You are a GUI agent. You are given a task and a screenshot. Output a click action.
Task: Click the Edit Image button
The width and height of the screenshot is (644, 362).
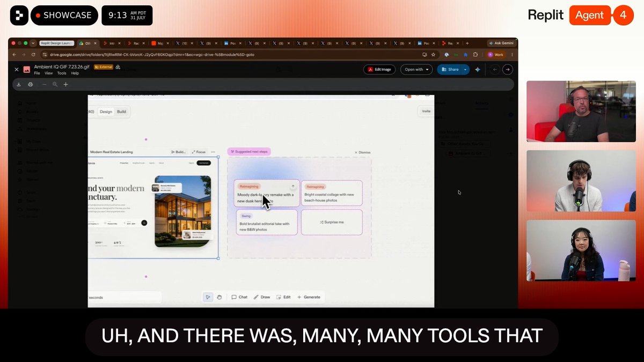point(379,69)
